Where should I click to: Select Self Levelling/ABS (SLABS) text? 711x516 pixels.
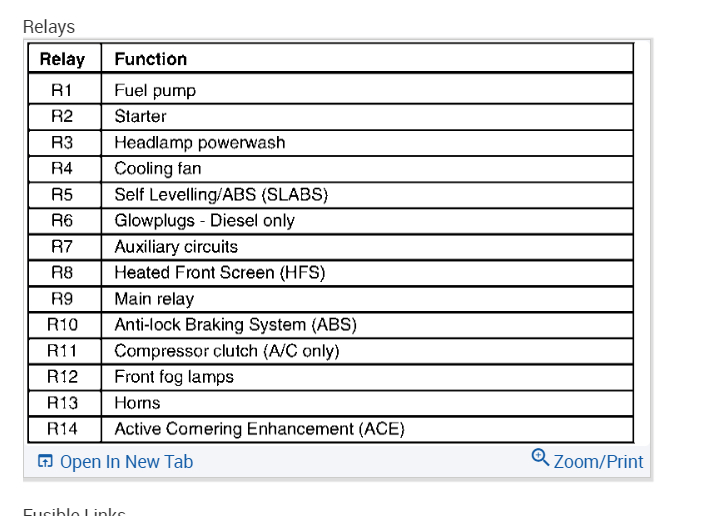click(x=220, y=194)
